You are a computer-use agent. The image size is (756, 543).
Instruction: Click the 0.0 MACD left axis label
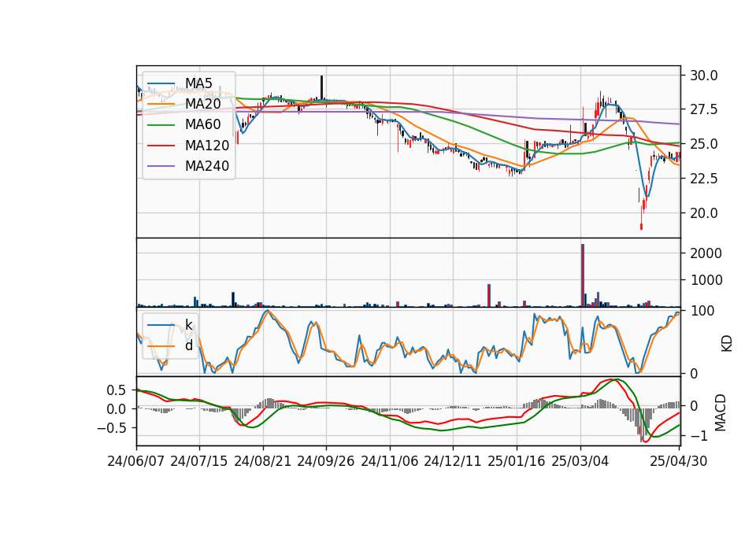(116, 409)
